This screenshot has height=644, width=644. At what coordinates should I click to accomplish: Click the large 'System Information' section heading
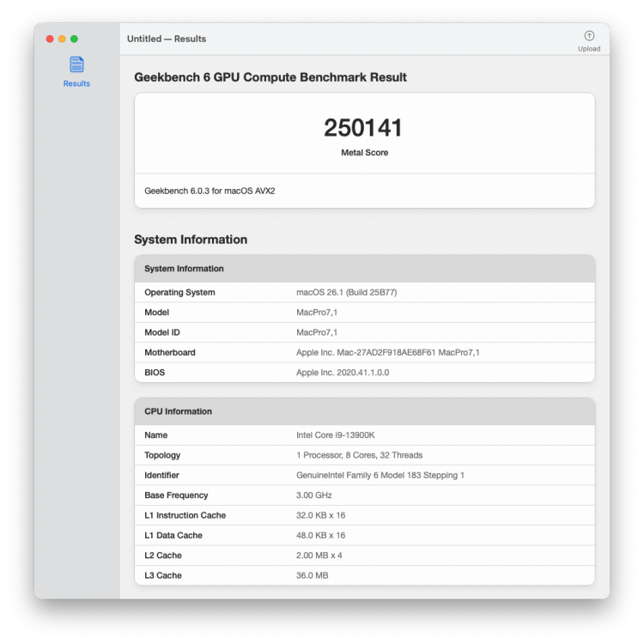click(191, 240)
